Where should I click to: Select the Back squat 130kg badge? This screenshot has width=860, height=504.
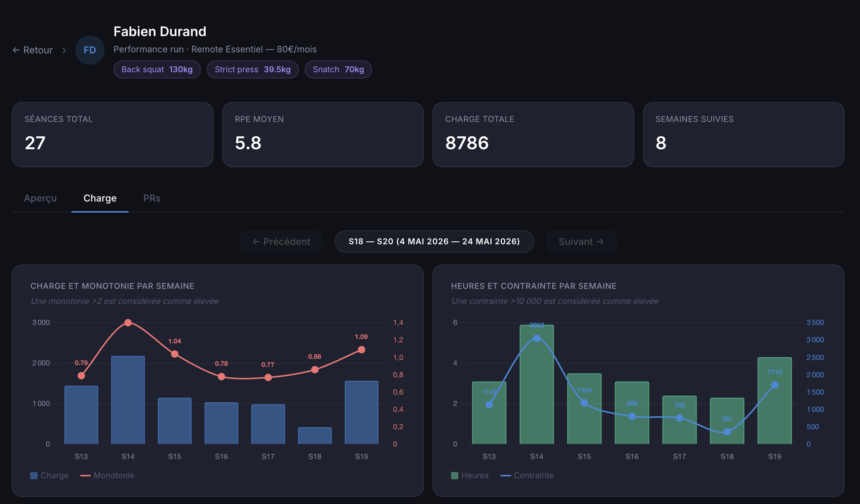(157, 69)
